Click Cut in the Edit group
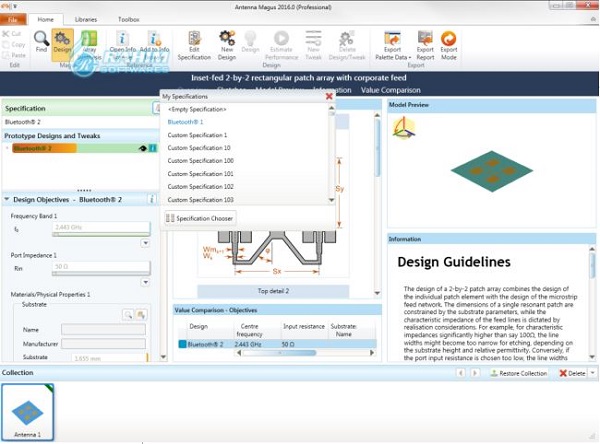 click(x=12, y=34)
